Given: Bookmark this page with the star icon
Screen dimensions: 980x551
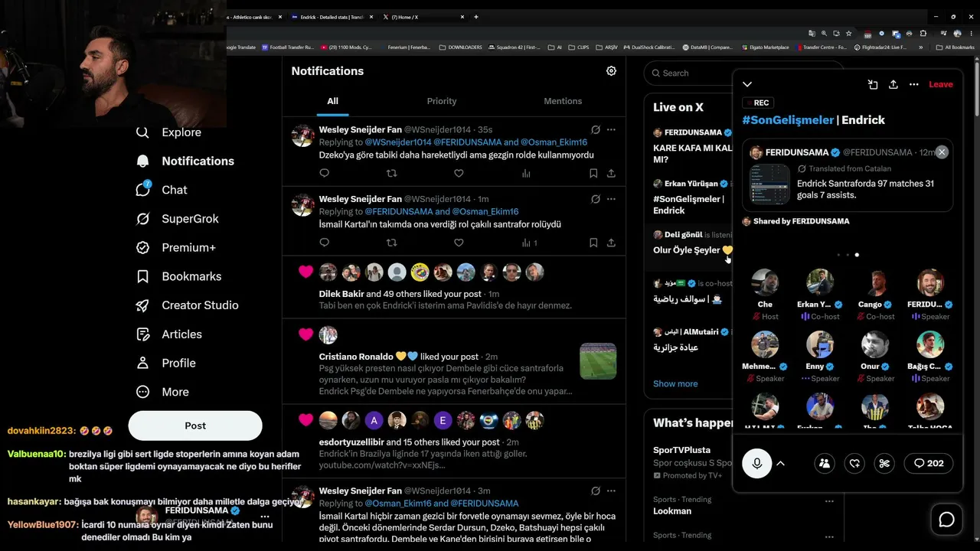Looking at the screenshot, I should (849, 34).
